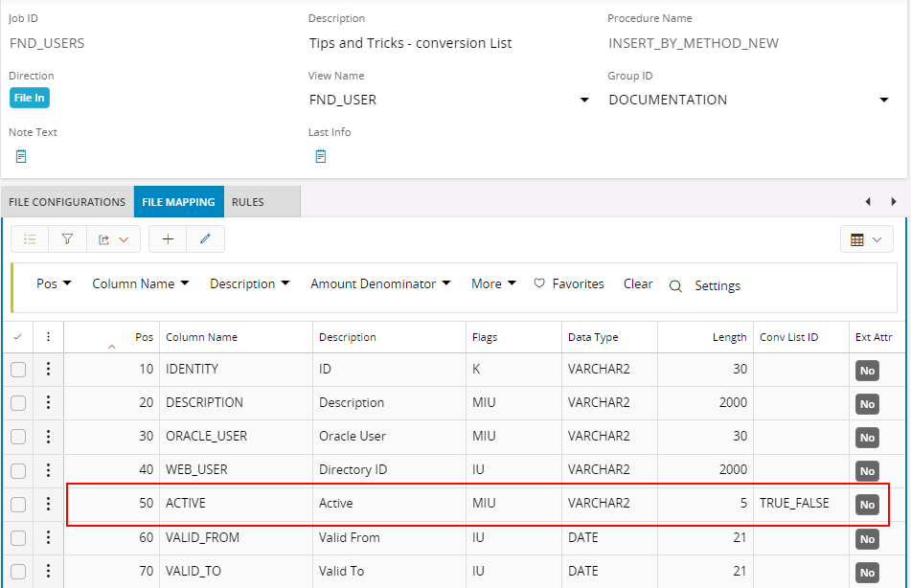The height and width of the screenshot is (588, 911).
Task: Open the row menu for ORACLE_USER
Action: [48, 436]
